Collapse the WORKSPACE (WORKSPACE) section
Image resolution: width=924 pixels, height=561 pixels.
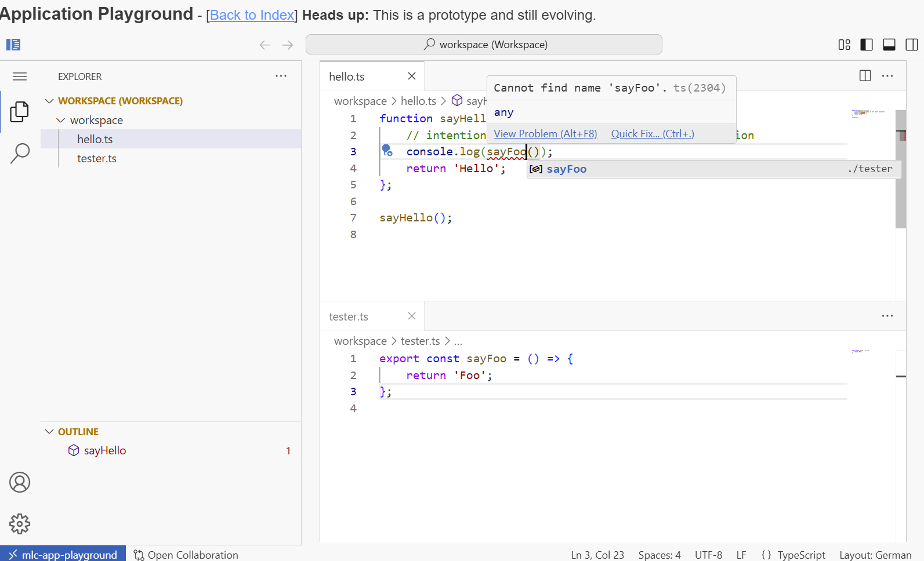point(50,101)
